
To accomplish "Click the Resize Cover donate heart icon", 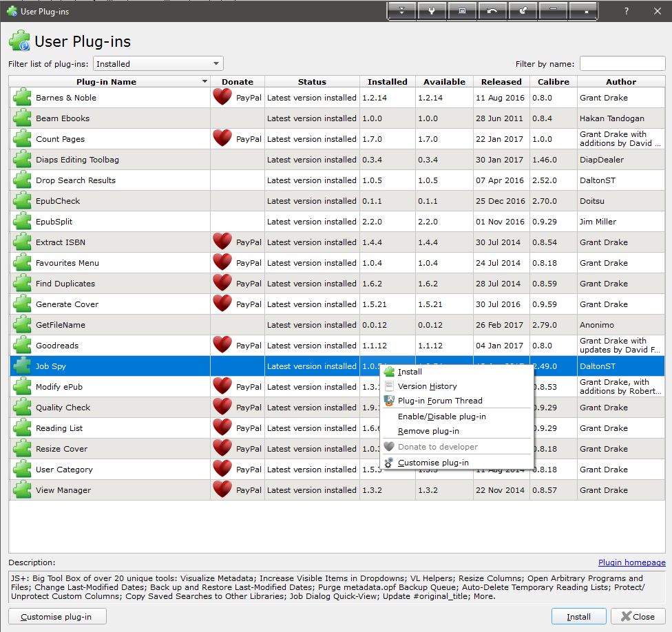I will (222, 448).
